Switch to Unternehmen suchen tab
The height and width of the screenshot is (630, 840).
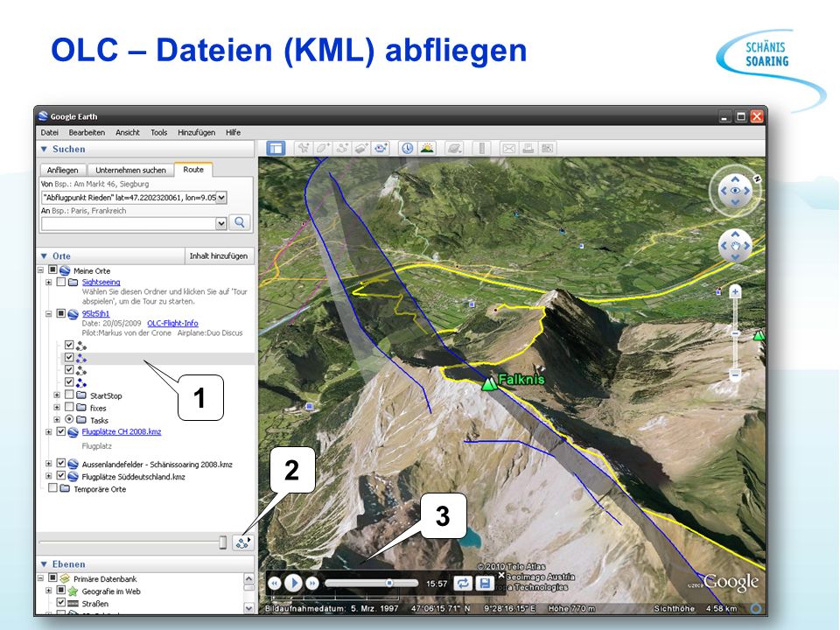point(130,170)
